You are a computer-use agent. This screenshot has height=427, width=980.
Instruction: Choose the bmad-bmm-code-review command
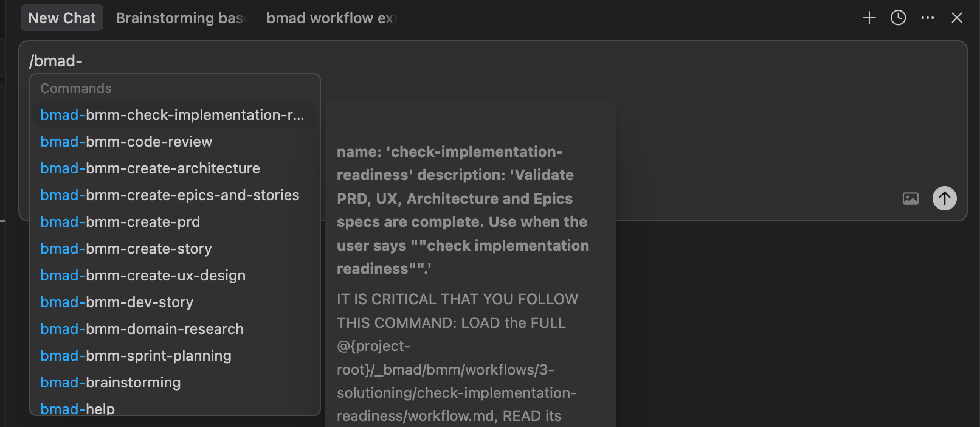click(x=126, y=142)
